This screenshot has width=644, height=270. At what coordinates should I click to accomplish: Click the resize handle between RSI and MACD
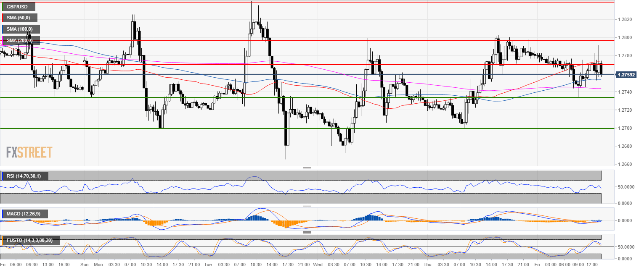point(307,206)
